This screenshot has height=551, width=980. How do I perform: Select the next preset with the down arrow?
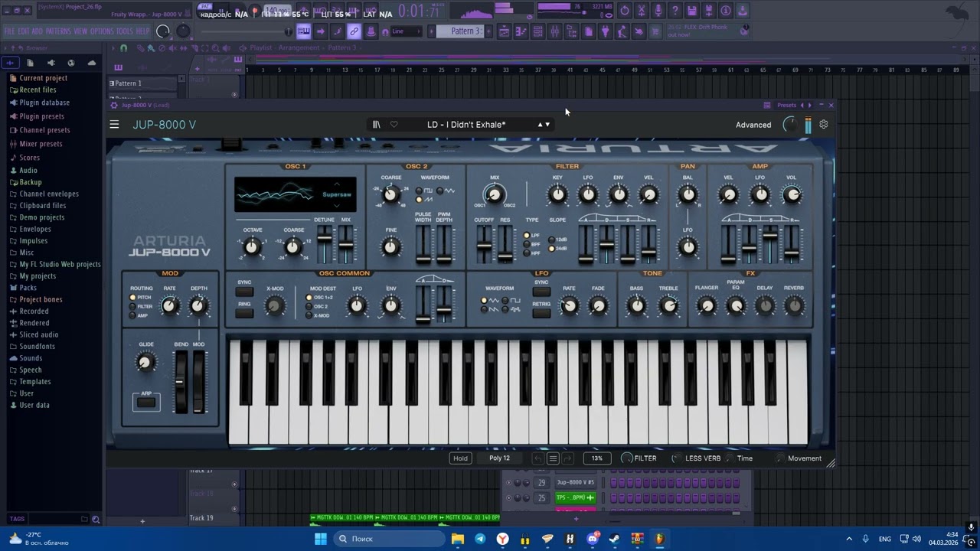(547, 125)
